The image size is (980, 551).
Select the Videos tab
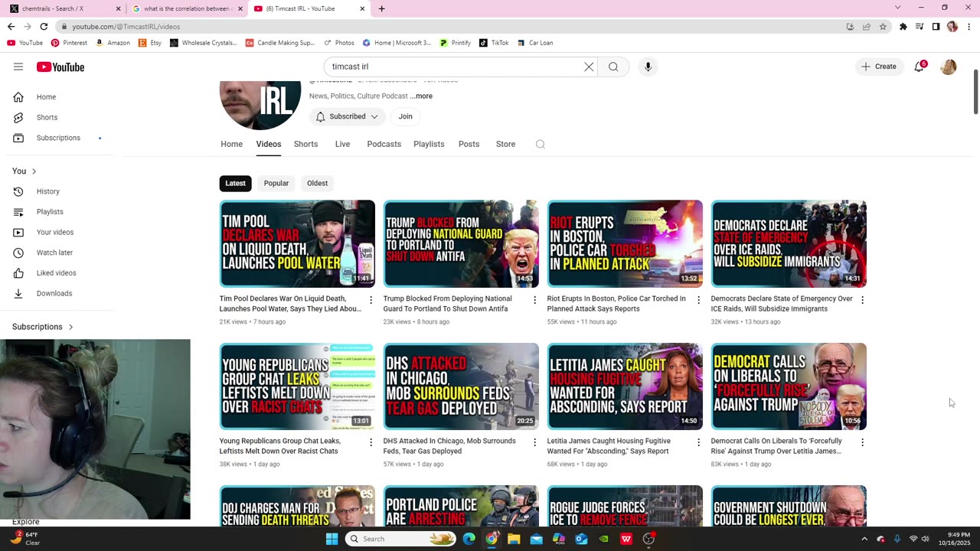point(269,144)
